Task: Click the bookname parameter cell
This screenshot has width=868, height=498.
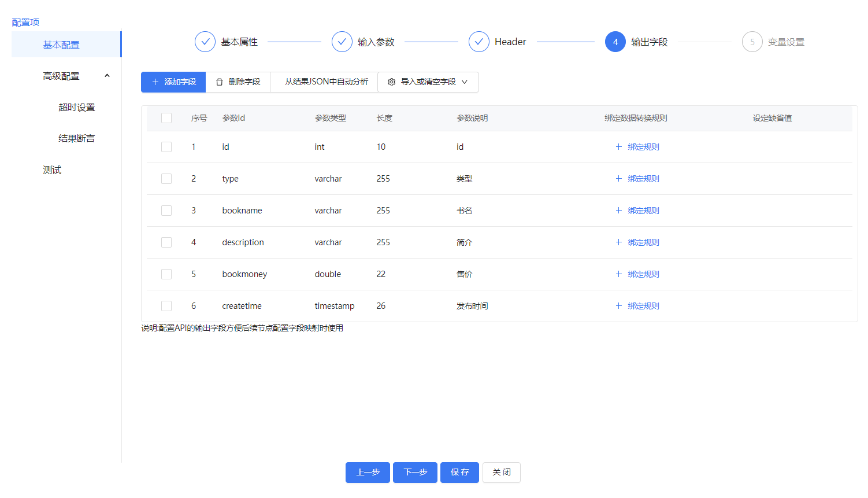Action: coord(242,211)
